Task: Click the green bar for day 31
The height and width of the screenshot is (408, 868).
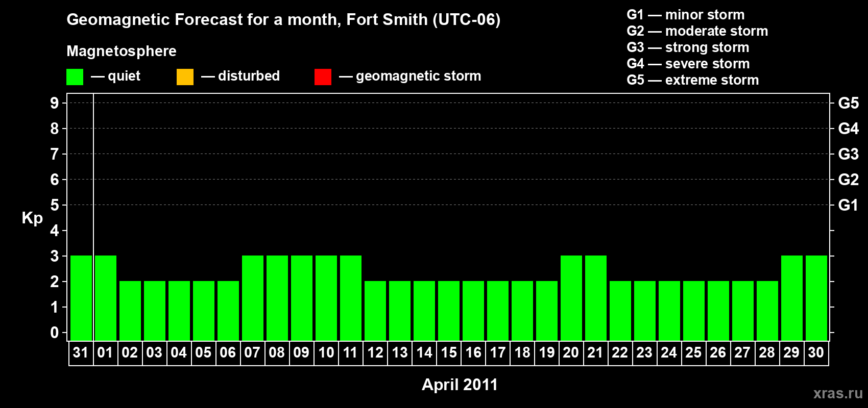Action: [81, 298]
